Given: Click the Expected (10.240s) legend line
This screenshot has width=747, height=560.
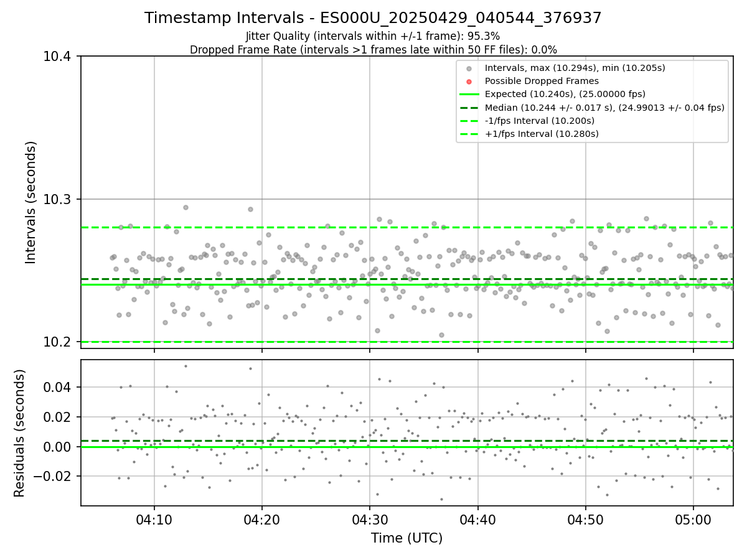Looking at the screenshot, I should pos(469,94).
